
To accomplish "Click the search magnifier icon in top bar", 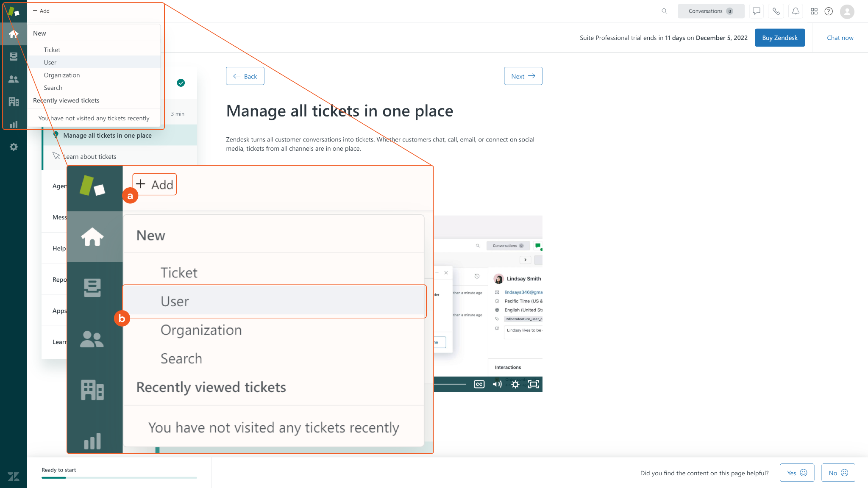I will point(664,11).
